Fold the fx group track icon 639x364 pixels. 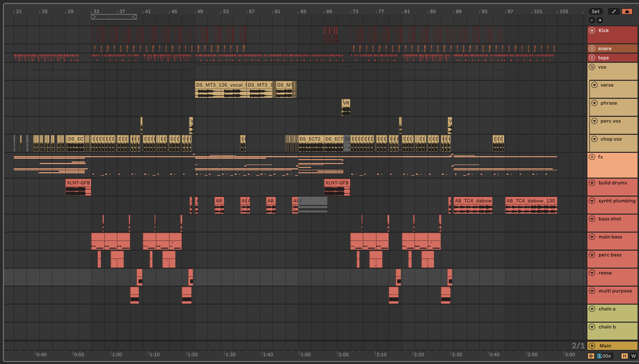(592, 157)
